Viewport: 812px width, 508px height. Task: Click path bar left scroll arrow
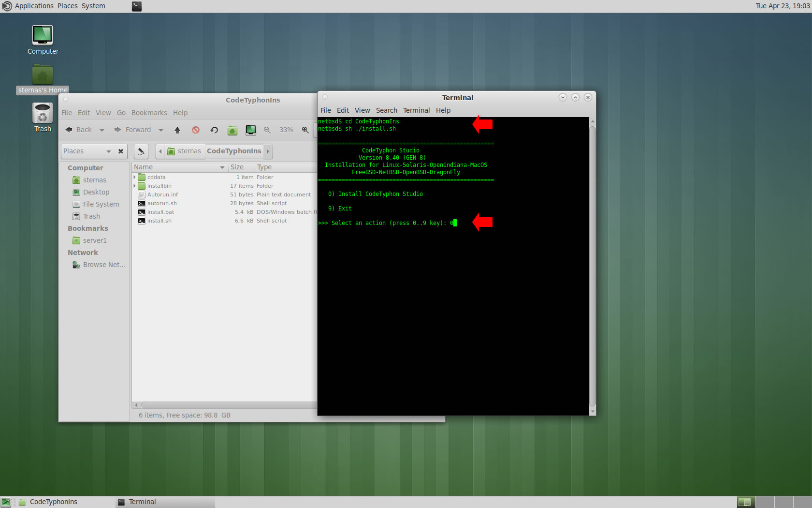[160, 151]
